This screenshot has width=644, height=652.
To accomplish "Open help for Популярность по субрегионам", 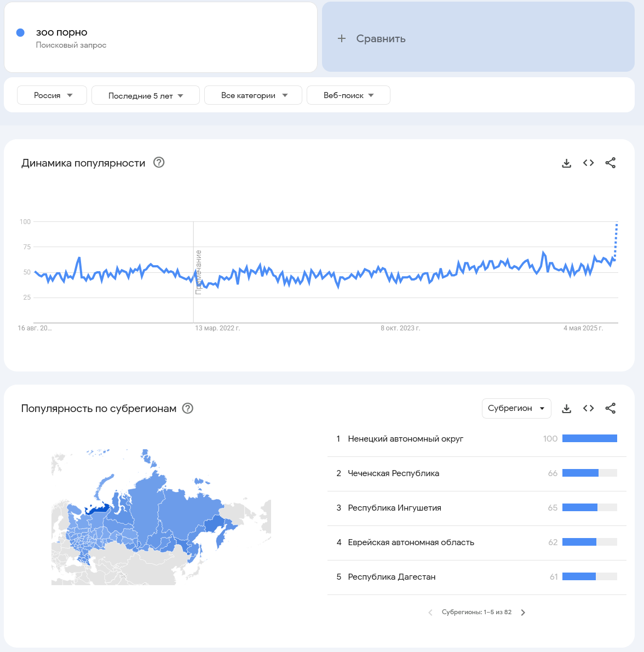I will tap(188, 408).
